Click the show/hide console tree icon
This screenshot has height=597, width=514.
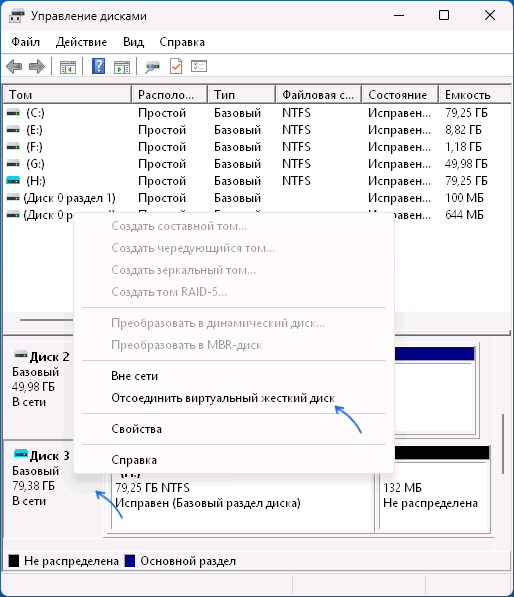(x=68, y=67)
